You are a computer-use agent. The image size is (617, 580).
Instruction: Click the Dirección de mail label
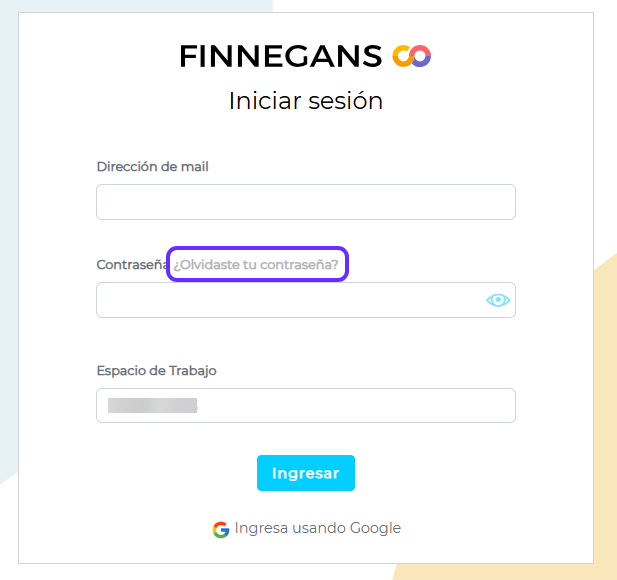pyautogui.click(x=152, y=167)
